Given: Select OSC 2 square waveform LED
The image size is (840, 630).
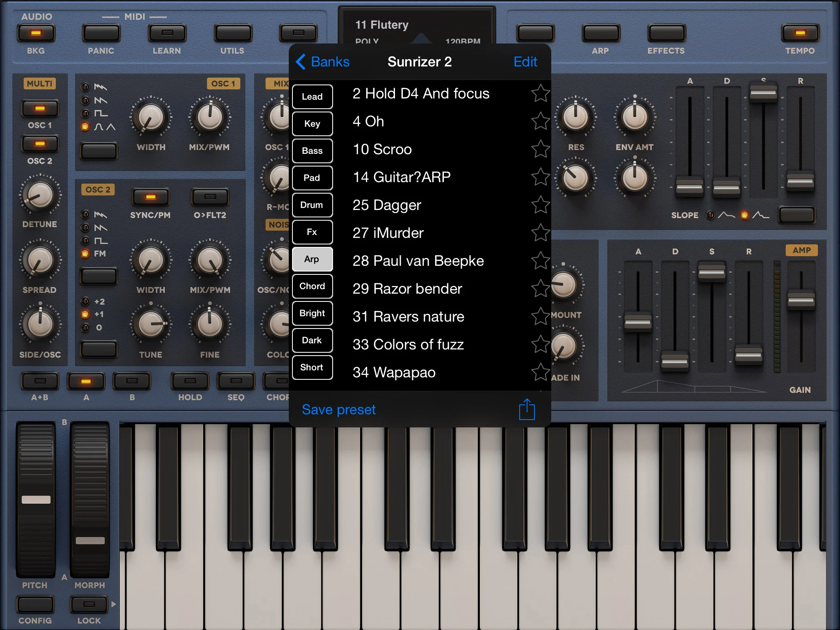Looking at the screenshot, I should [x=85, y=240].
